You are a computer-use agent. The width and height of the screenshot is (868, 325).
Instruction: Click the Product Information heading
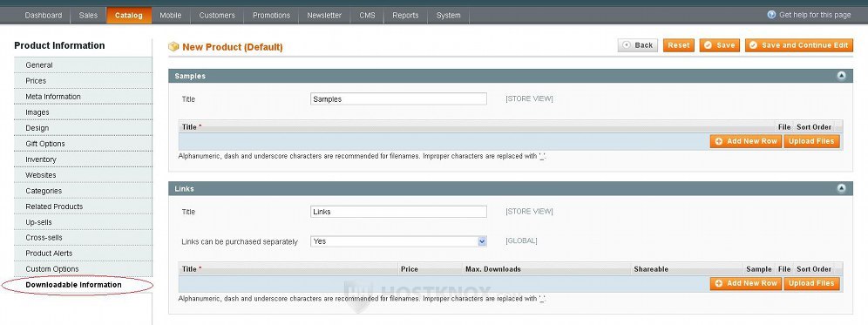pos(59,45)
